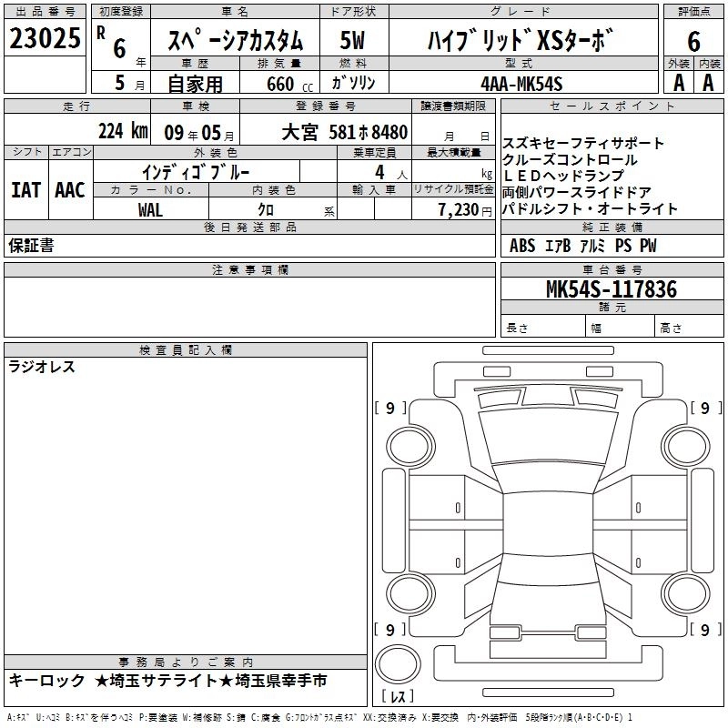Click the [レス] spare tire label
This screenshot has height=728, width=728.
pyautogui.click(x=398, y=698)
